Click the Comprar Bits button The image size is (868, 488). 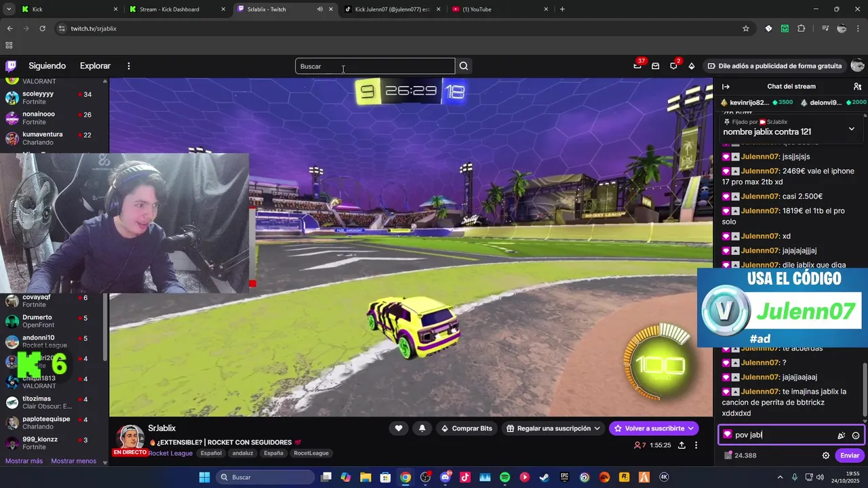pyautogui.click(x=467, y=428)
